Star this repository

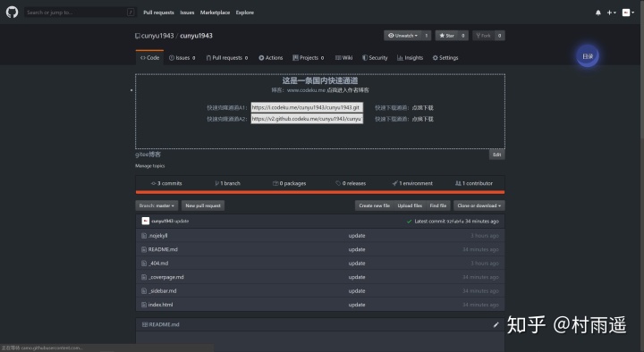[x=446, y=36]
